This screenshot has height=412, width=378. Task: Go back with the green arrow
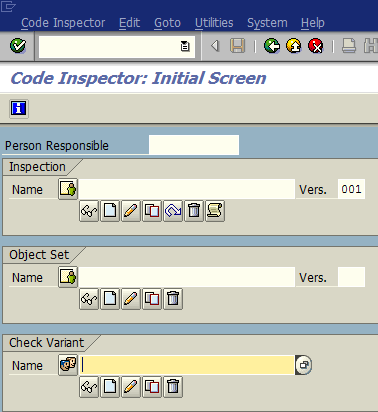272,46
